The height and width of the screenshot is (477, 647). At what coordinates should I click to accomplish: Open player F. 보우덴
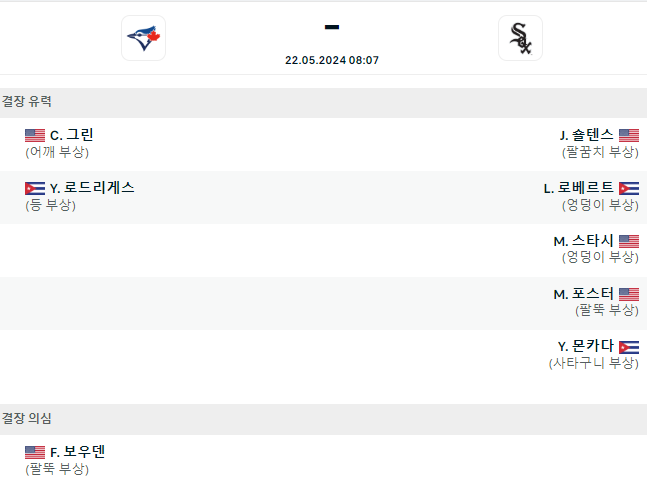pyautogui.click(x=78, y=452)
